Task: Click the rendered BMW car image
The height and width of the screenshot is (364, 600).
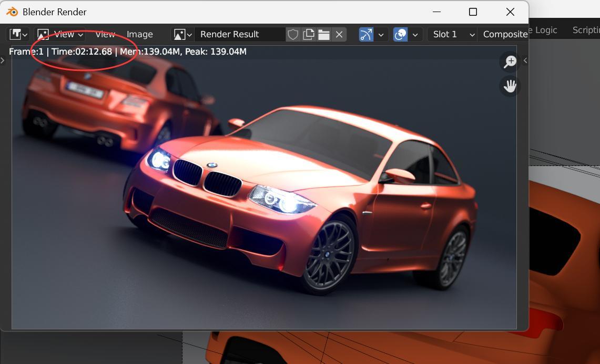Action: click(x=264, y=188)
